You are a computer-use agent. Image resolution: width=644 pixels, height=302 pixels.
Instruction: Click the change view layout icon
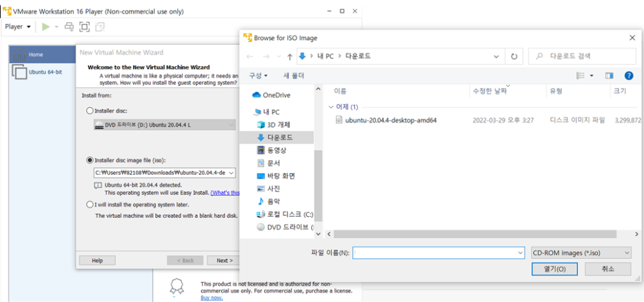click(581, 75)
